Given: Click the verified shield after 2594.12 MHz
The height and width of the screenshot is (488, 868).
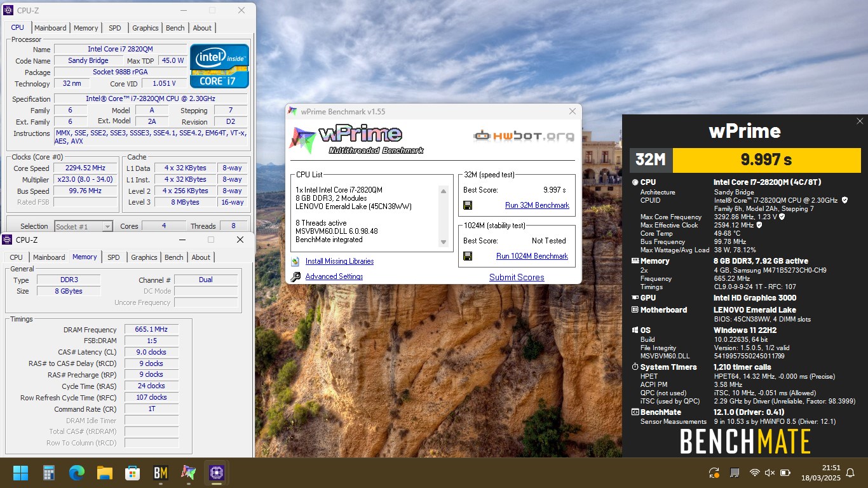Looking at the screenshot, I should coord(759,225).
